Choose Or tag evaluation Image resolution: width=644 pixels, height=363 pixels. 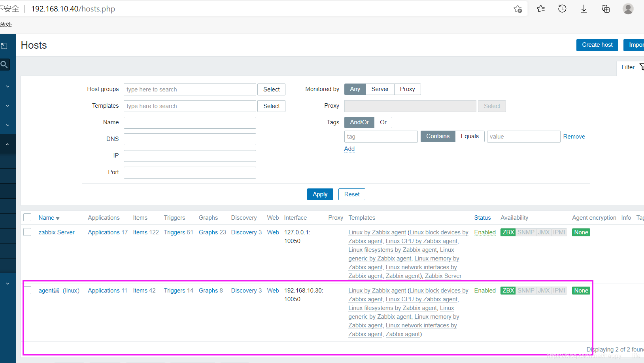click(383, 122)
